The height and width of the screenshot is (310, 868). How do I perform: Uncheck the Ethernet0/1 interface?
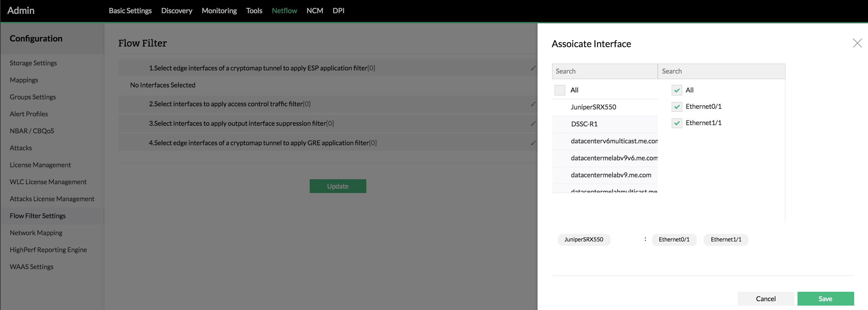click(x=677, y=107)
